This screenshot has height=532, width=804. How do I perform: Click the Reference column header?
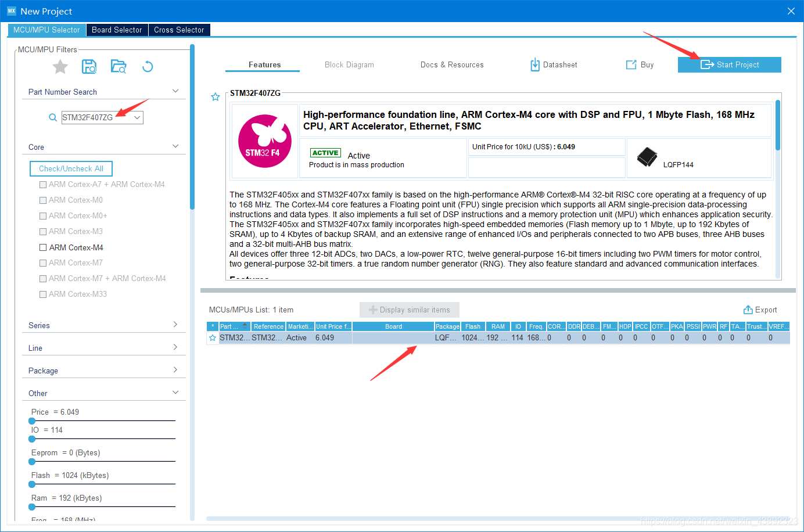point(268,326)
